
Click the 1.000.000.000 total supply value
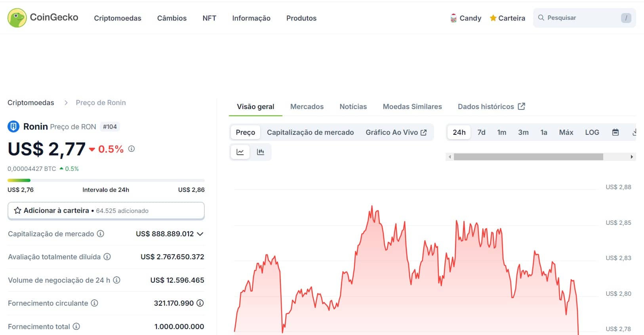[179, 327]
